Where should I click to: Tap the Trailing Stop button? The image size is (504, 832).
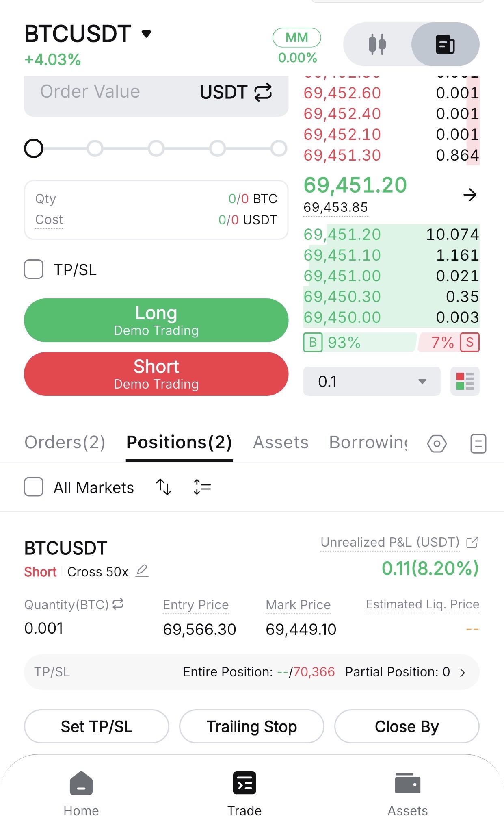(x=251, y=726)
